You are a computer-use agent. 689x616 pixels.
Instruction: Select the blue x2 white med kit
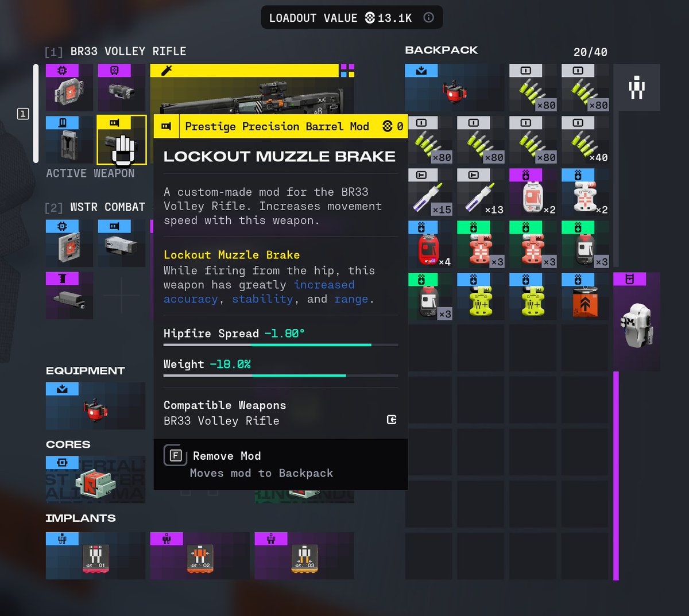[x=585, y=192]
